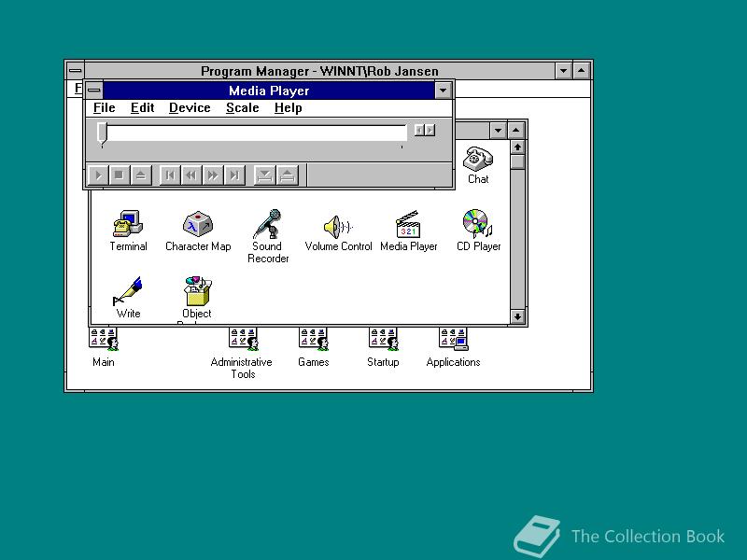747x560 pixels.
Task: Click the group window scroll up arrow
Action: click(x=517, y=147)
